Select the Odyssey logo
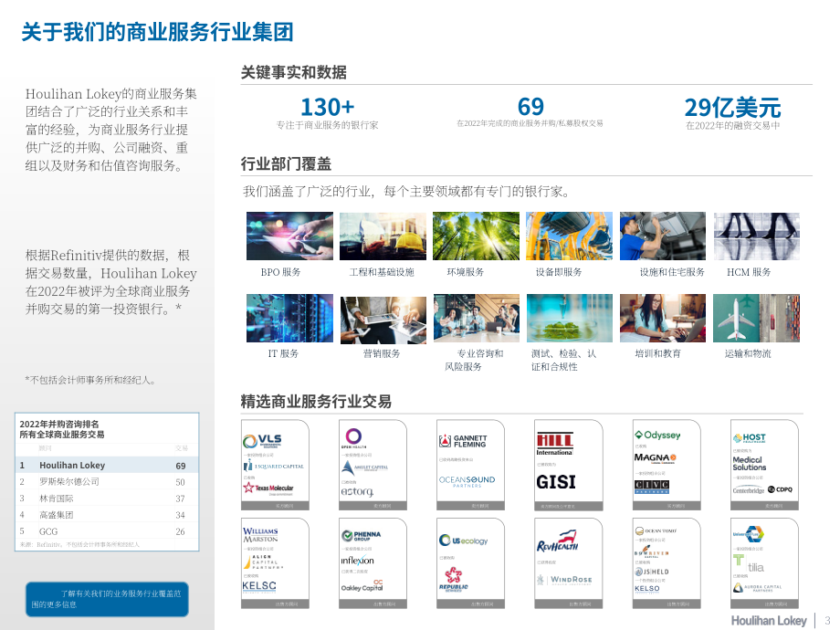Screen dimensions: 840x630 657,435
